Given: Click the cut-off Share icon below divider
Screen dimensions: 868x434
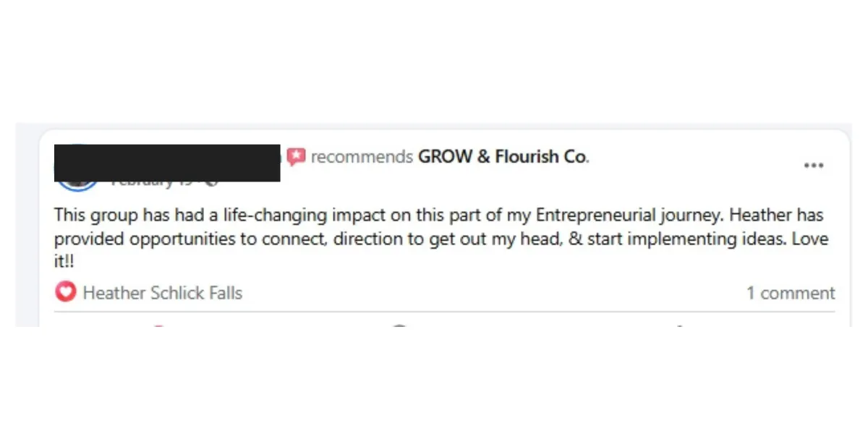Looking at the screenshot, I should tap(678, 327).
